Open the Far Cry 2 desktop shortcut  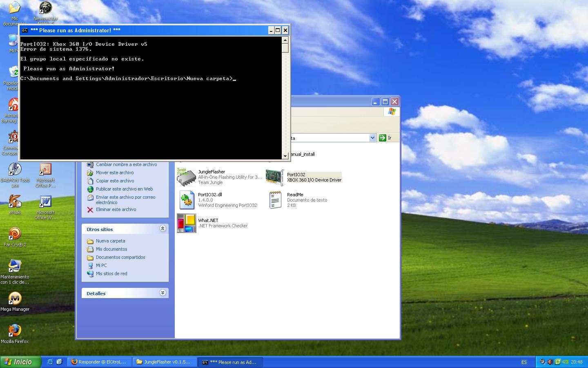point(15,234)
